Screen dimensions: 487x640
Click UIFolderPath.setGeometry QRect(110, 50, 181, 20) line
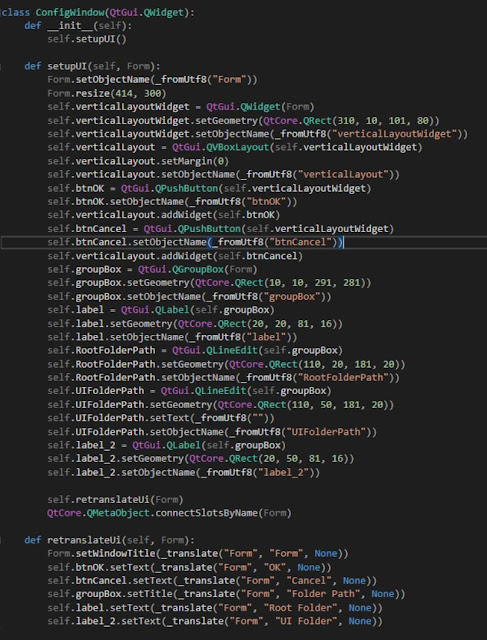(220, 404)
